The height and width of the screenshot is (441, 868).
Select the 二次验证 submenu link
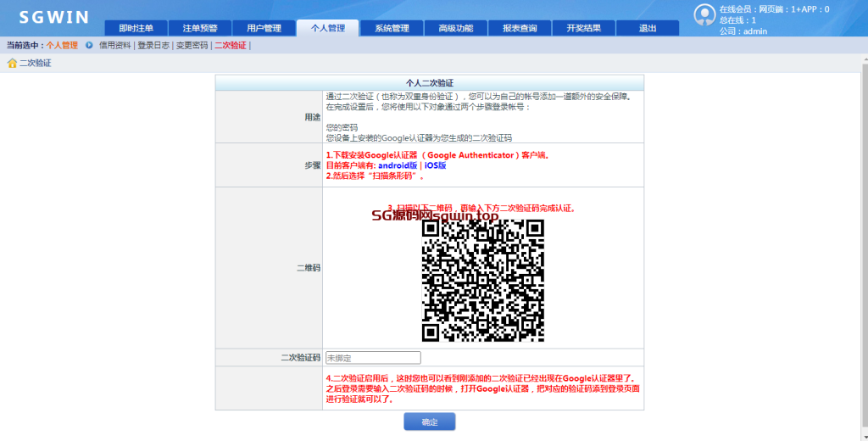[x=231, y=46]
